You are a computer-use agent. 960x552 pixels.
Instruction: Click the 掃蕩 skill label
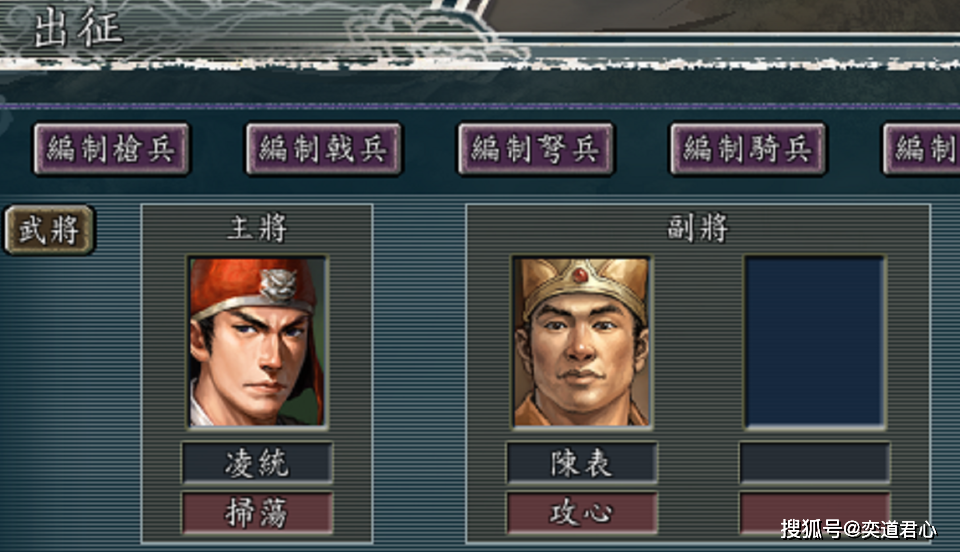pyautogui.click(x=257, y=513)
